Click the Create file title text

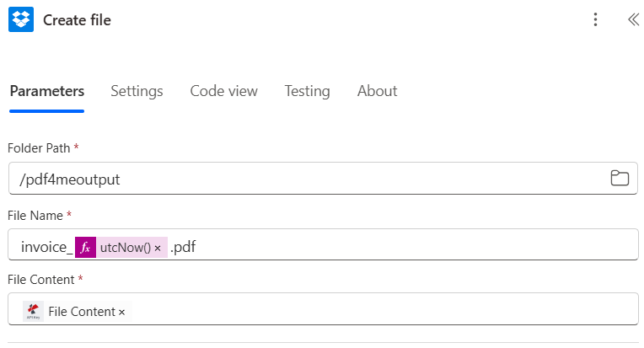pyautogui.click(x=77, y=20)
